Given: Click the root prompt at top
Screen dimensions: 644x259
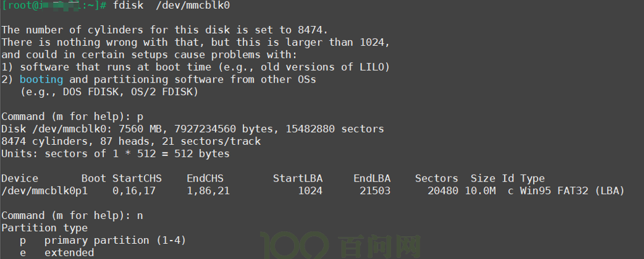Looking at the screenshot, I should (x=55, y=5).
